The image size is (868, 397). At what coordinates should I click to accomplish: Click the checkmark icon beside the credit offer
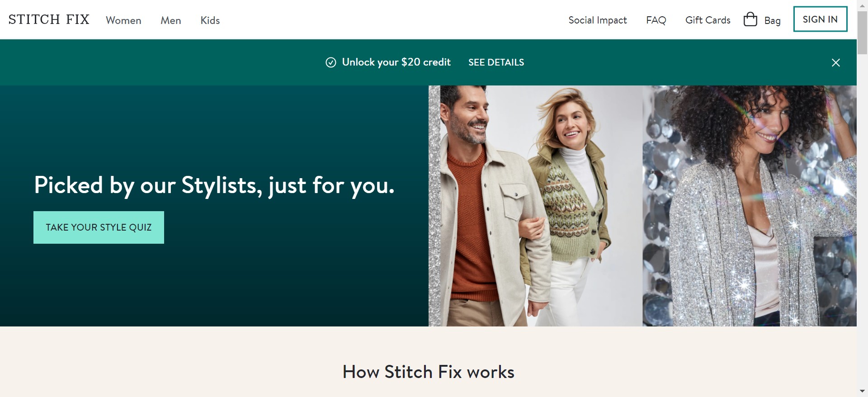[x=331, y=62]
